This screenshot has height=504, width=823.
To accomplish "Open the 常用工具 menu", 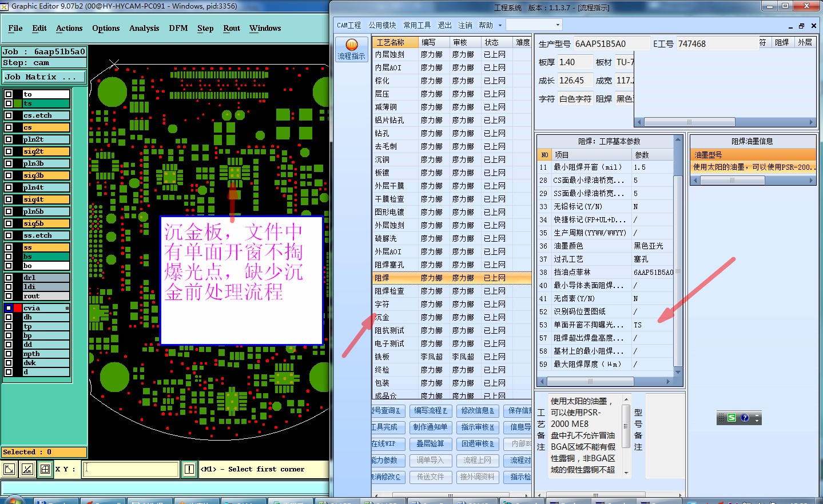I will point(417,25).
